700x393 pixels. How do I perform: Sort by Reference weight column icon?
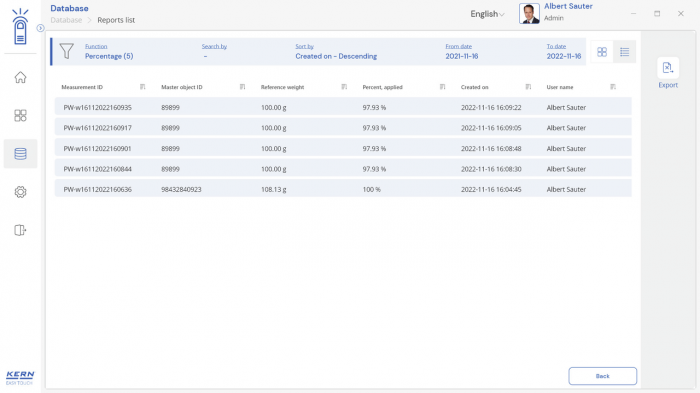pos(344,87)
